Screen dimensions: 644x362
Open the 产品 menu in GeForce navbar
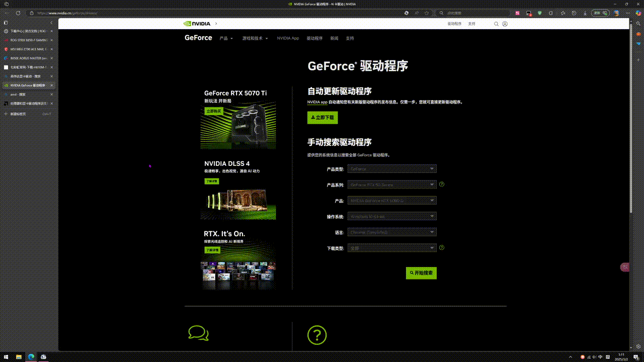coord(226,38)
